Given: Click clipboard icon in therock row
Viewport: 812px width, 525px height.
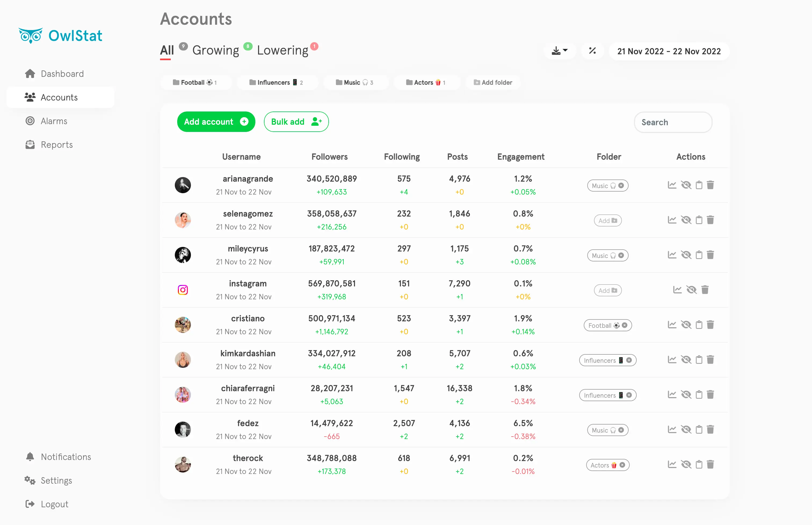Looking at the screenshot, I should 699,465.
